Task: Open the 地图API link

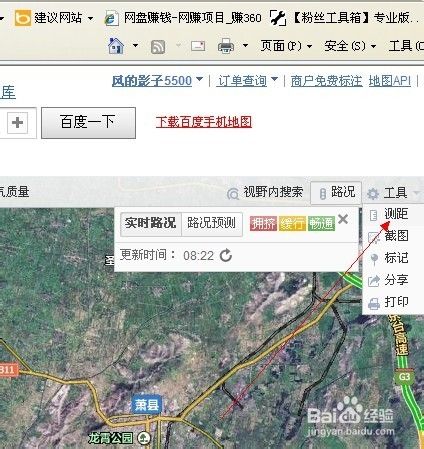Action: [x=390, y=81]
